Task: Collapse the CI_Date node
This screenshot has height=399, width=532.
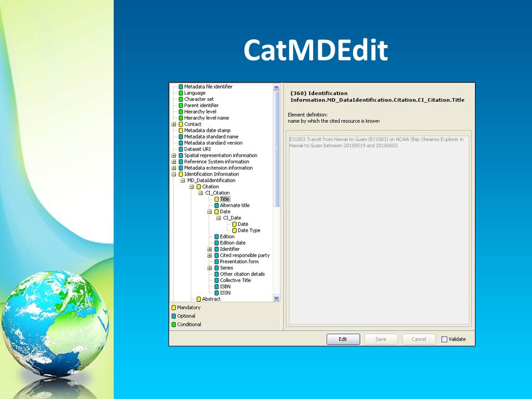Action: tap(218, 218)
